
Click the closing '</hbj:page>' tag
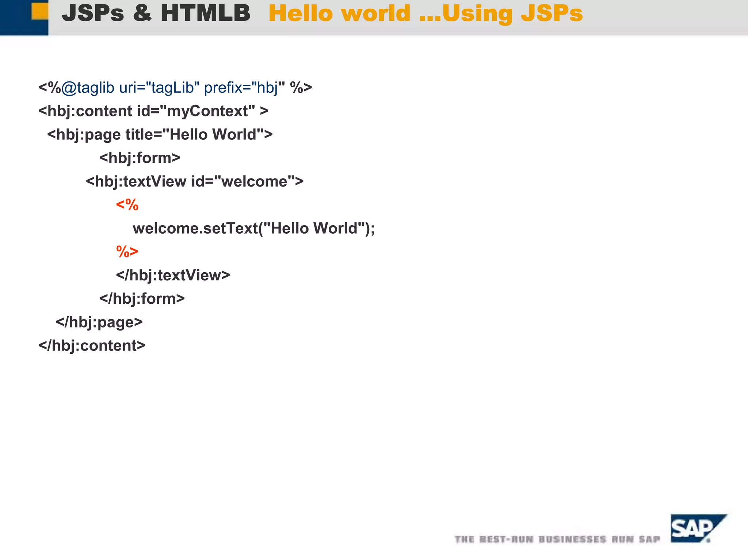coord(99,322)
